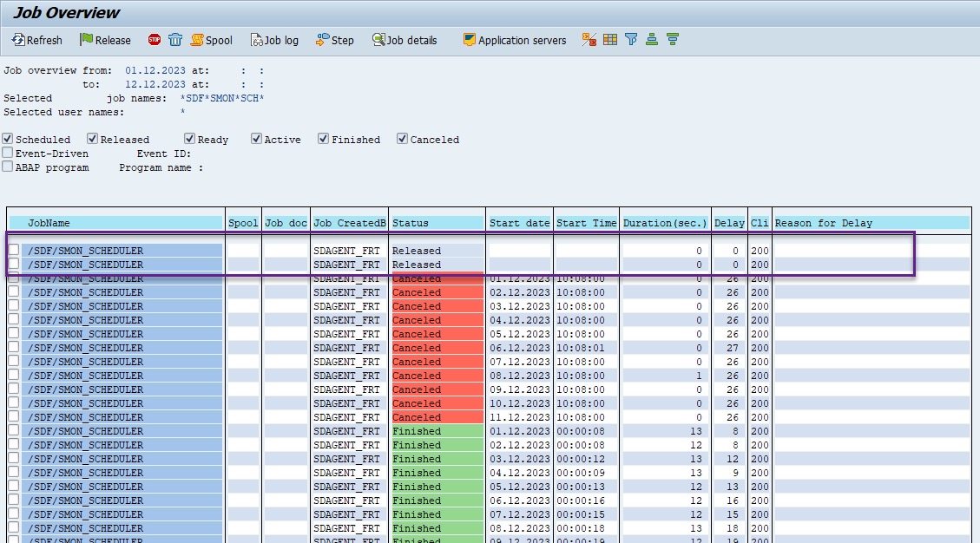The width and height of the screenshot is (980, 543).
Task: Click the icon left of the table grid icon
Action: (589, 40)
